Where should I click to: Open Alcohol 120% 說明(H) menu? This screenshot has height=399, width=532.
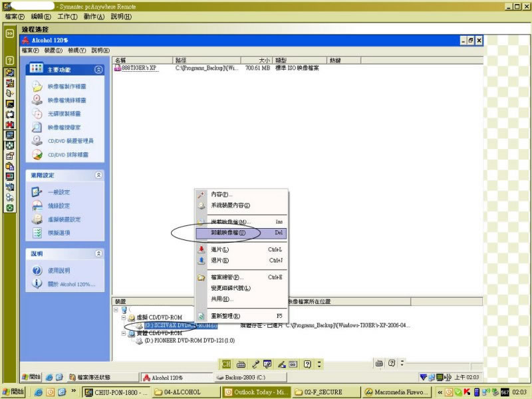pyautogui.click(x=100, y=51)
